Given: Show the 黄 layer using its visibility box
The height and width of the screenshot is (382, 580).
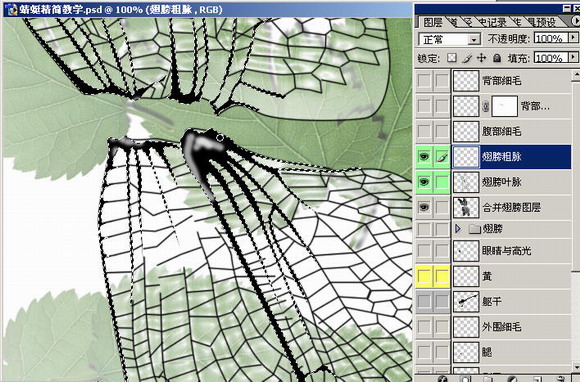Looking at the screenshot, I should (x=424, y=276).
